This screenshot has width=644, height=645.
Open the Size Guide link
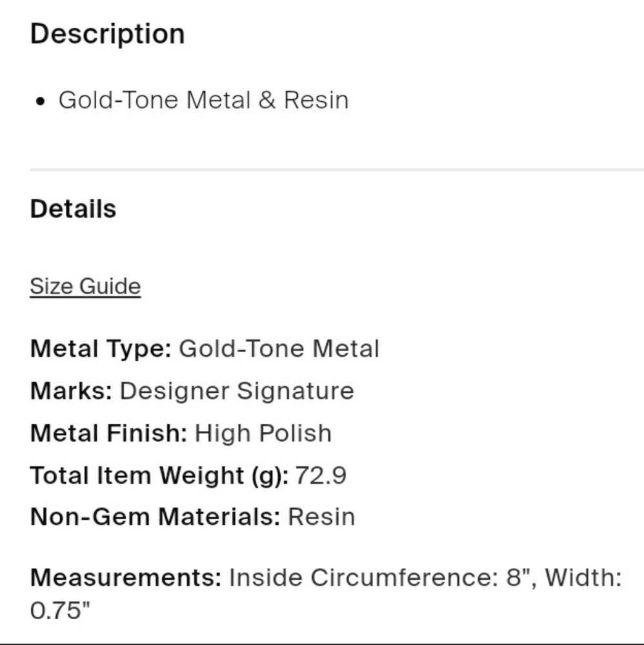click(x=85, y=286)
